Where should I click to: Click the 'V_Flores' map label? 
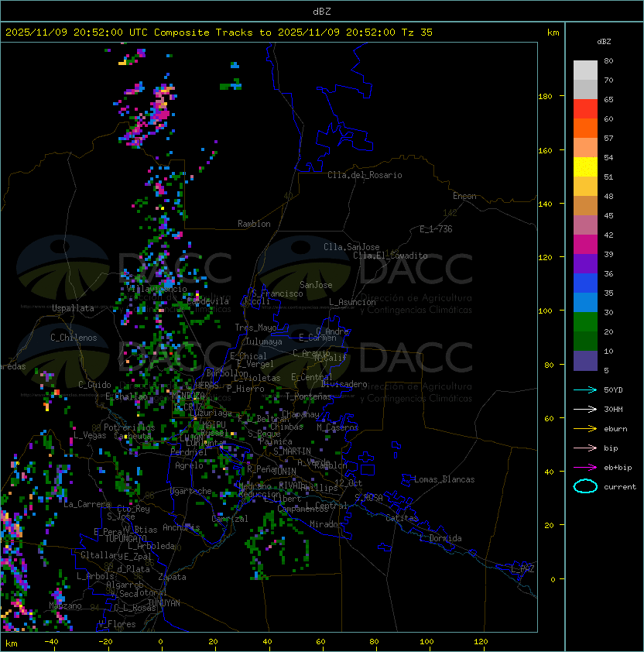coord(117,624)
